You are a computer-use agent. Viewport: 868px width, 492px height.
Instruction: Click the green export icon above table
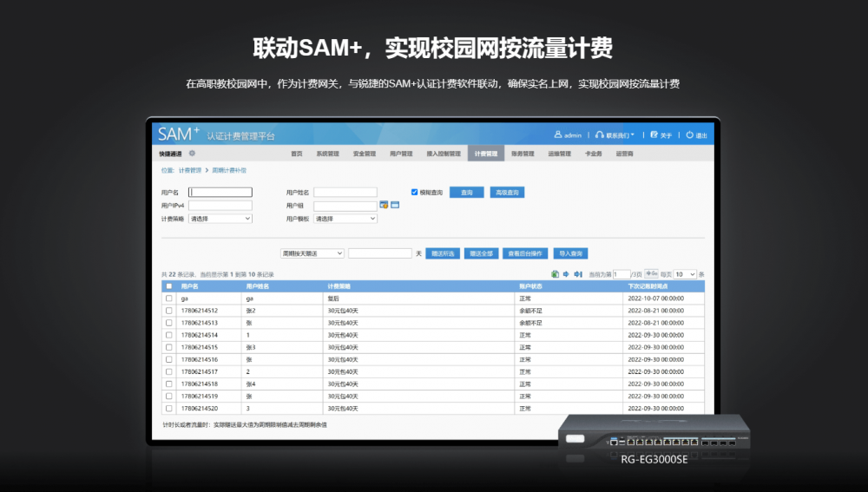tap(556, 274)
